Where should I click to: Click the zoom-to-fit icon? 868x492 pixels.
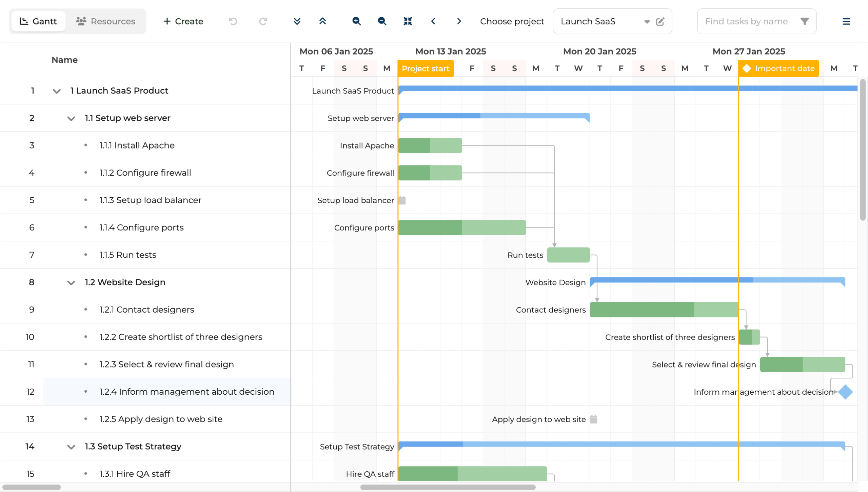click(408, 21)
